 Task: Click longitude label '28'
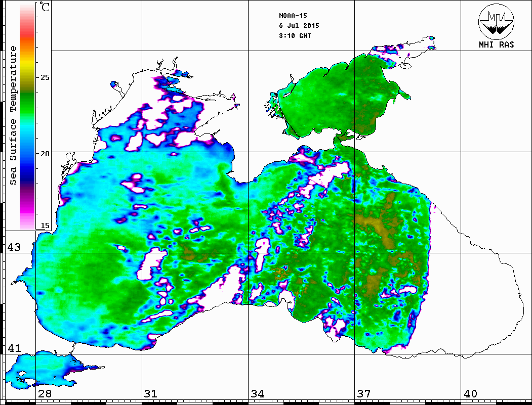45,394
